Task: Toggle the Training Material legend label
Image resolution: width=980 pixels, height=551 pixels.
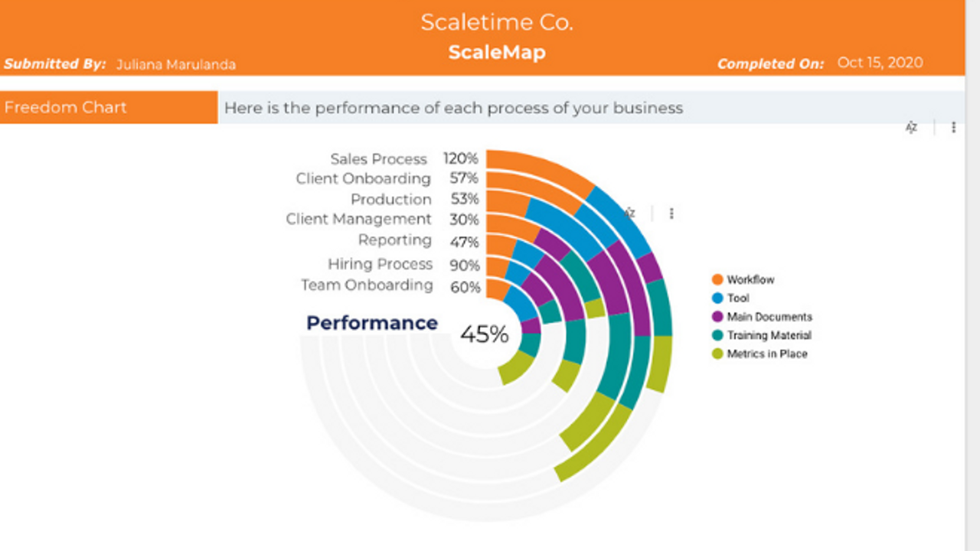Action: pos(769,335)
